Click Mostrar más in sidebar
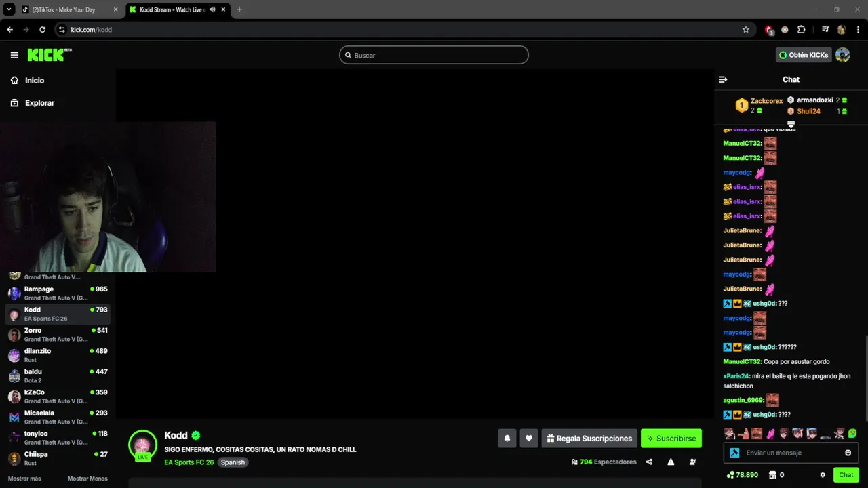The height and width of the screenshot is (488, 868). tap(24, 479)
